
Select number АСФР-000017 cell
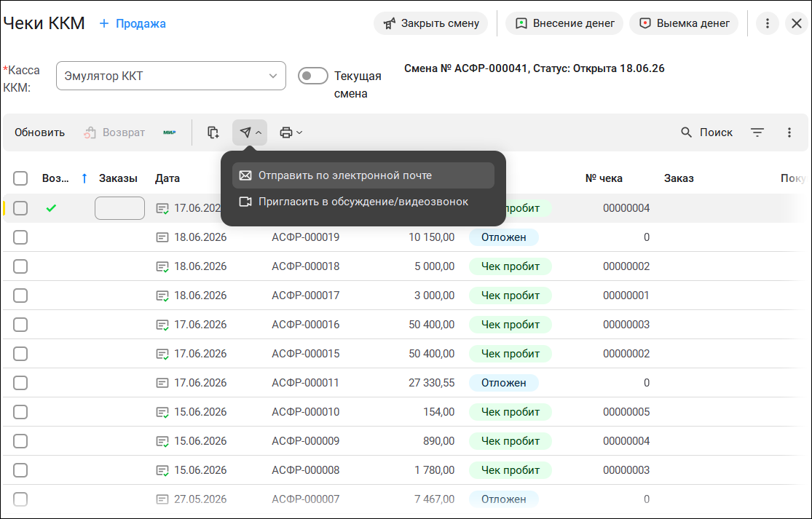coord(306,296)
